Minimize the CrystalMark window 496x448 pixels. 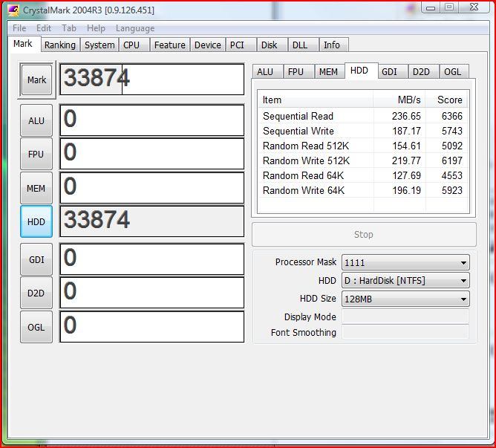[431, 7]
